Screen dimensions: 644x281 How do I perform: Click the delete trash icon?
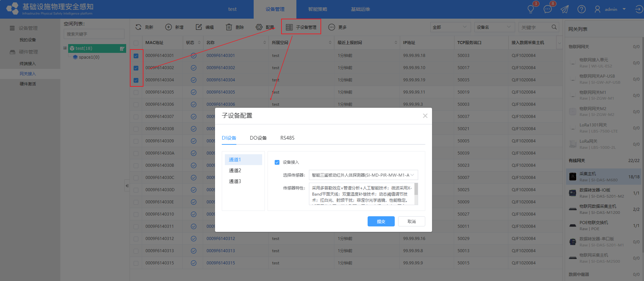(x=229, y=27)
